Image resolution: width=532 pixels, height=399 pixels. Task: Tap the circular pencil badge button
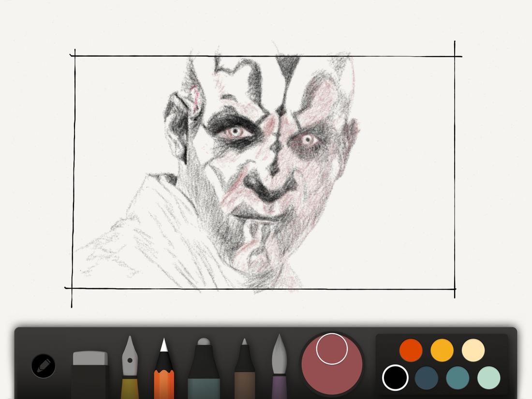43,366
